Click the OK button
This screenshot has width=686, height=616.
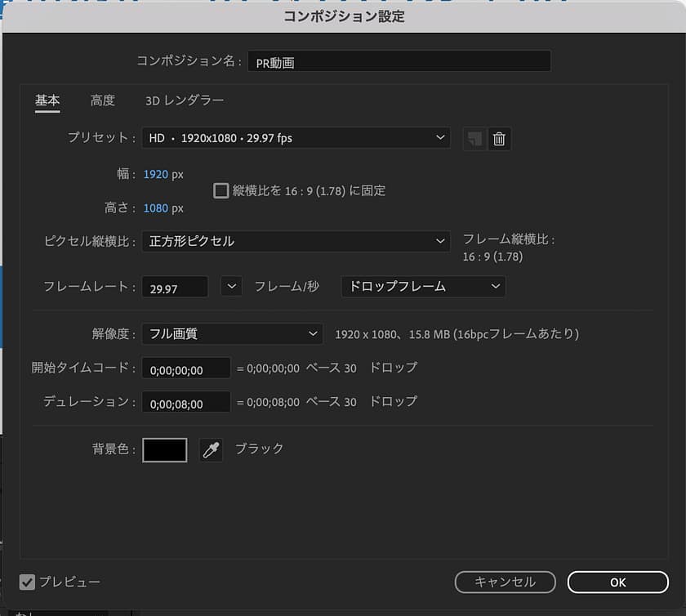[x=617, y=582]
